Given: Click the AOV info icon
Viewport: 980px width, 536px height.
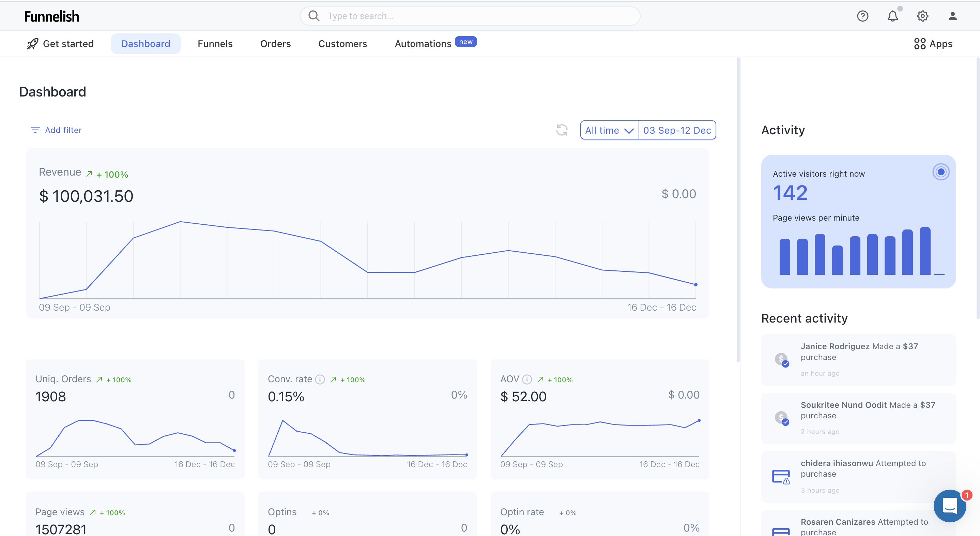Looking at the screenshot, I should (x=527, y=379).
